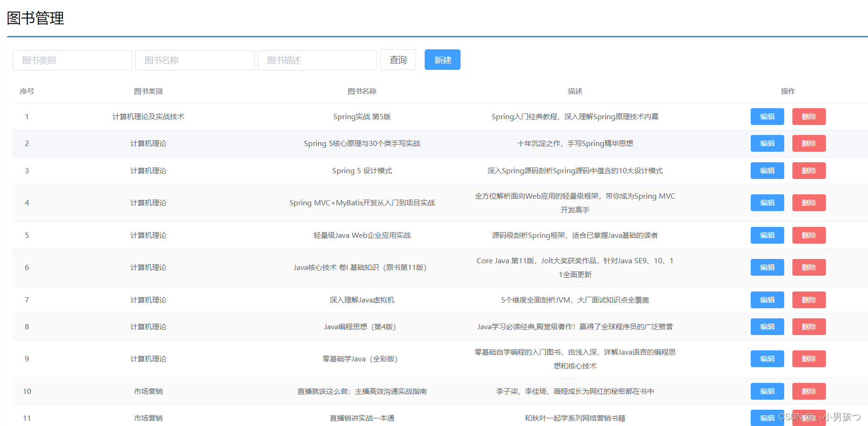Delete row 10 直播就该这么做
Image resolution: width=868 pixels, height=426 pixels.
click(809, 392)
